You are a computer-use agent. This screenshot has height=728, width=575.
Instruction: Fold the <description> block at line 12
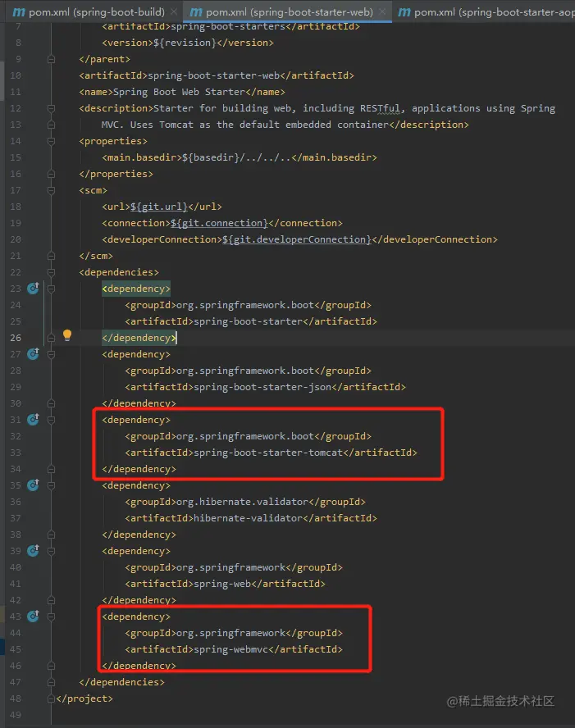51,108
